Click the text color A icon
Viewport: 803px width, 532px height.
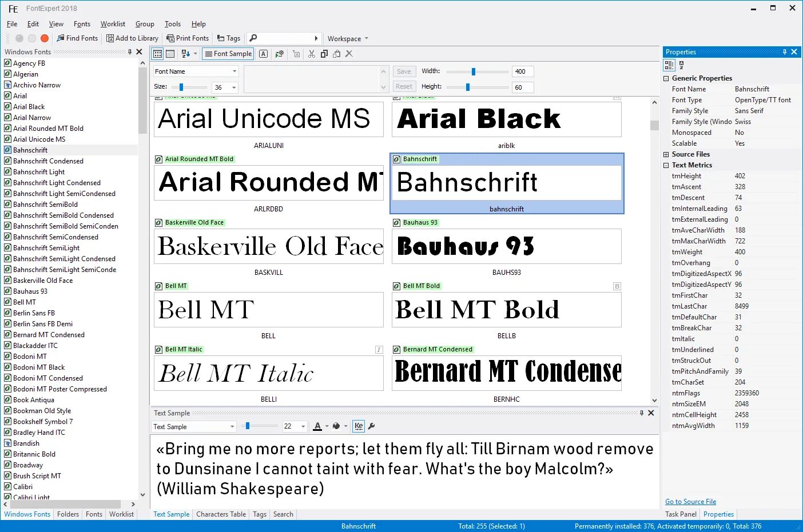(x=317, y=426)
